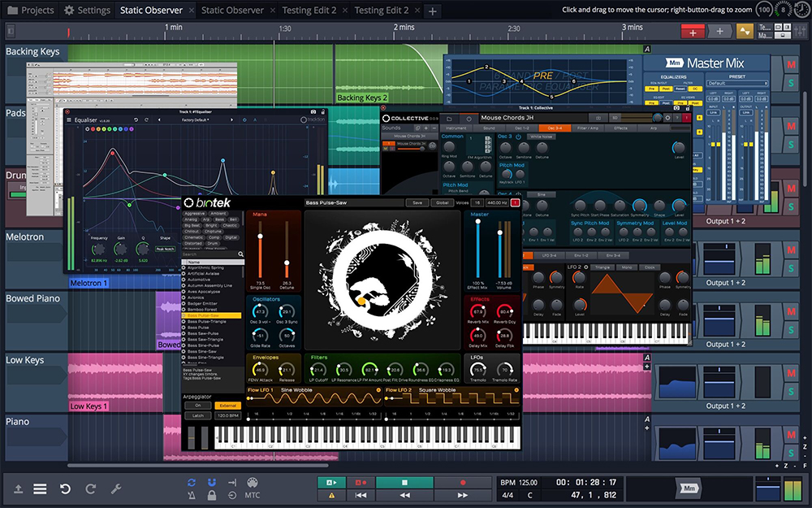This screenshot has height=508, width=812.
Task: Select the Effects tab in Collective
Action: coord(620,128)
